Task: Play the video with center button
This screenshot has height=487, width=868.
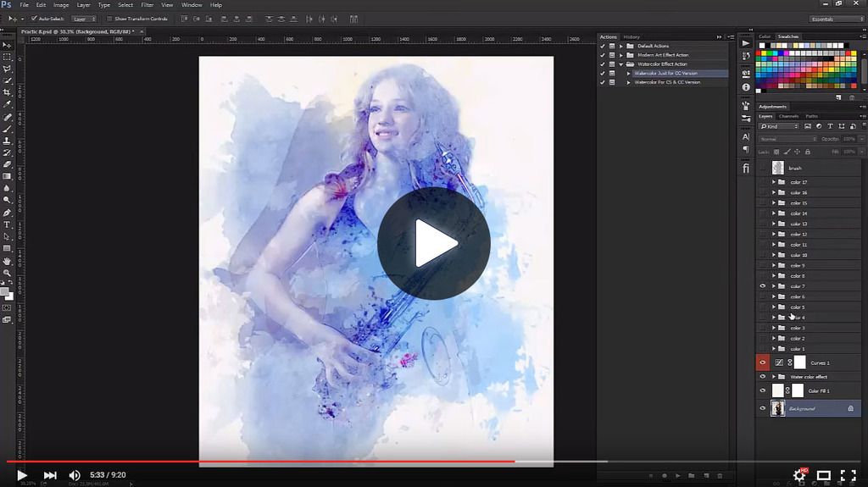Action: coord(433,243)
